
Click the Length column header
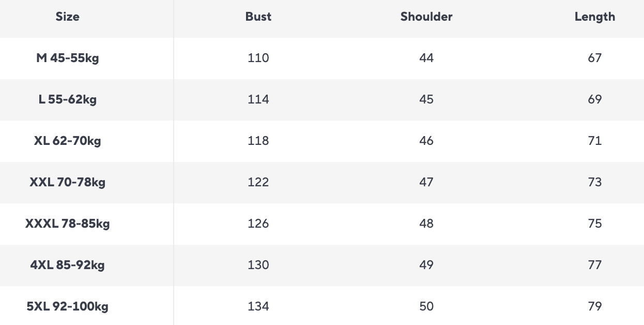[594, 17]
